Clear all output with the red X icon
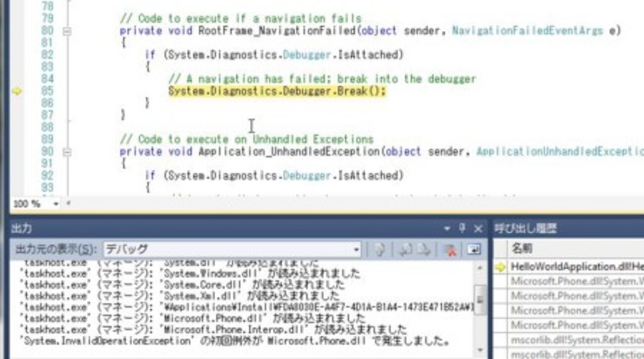Viewport: 644px width, 359px height. [450, 250]
